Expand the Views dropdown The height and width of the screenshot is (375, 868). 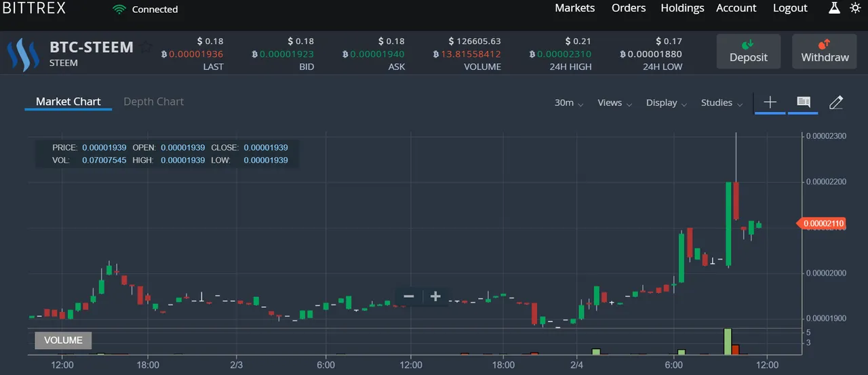(615, 102)
